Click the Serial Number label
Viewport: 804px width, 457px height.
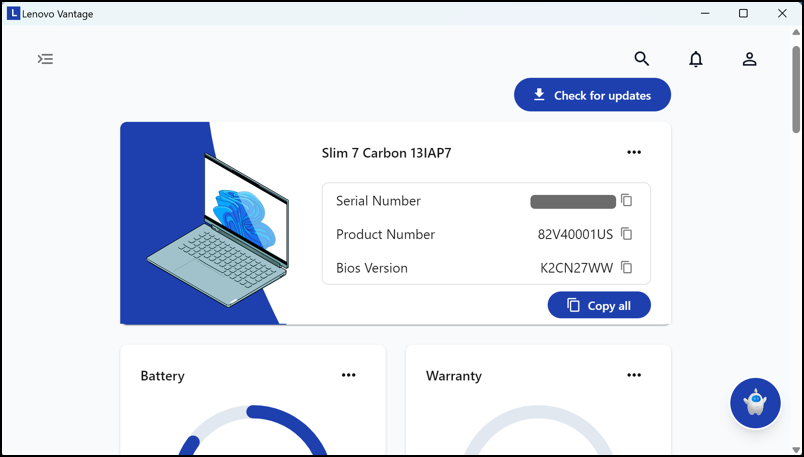click(x=378, y=201)
